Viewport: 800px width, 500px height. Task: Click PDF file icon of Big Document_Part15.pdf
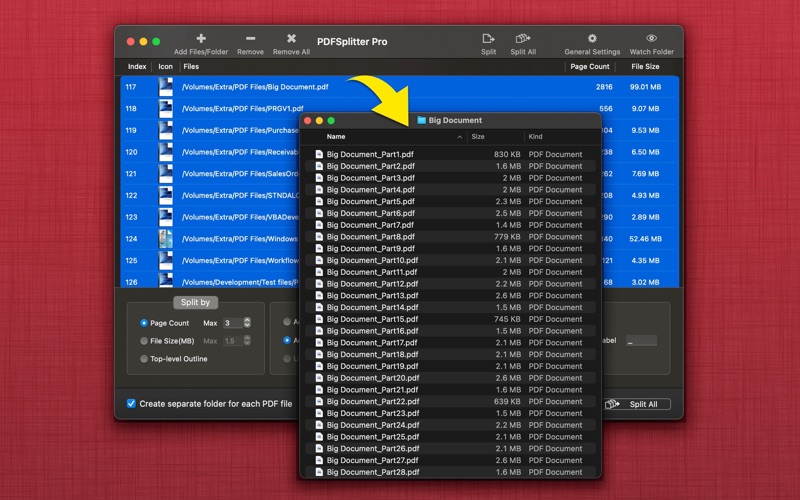coord(319,319)
